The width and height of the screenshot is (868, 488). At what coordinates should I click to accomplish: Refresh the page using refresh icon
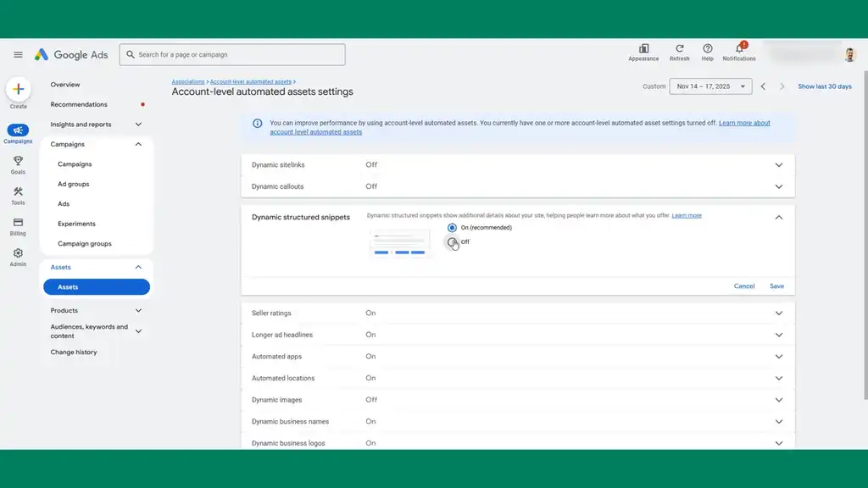(x=680, y=51)
